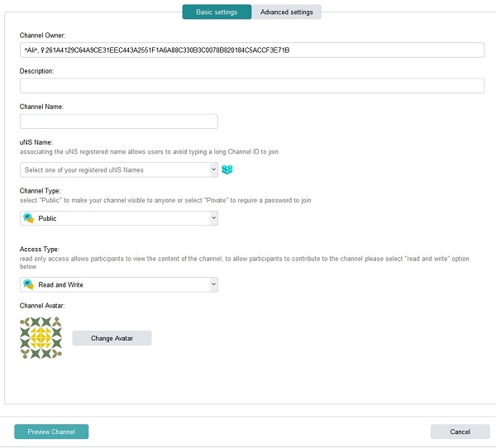The height and width of the screenshot is (448, 496).
Task: Click the Read and Write chat bubble icon
Action: 28,284
